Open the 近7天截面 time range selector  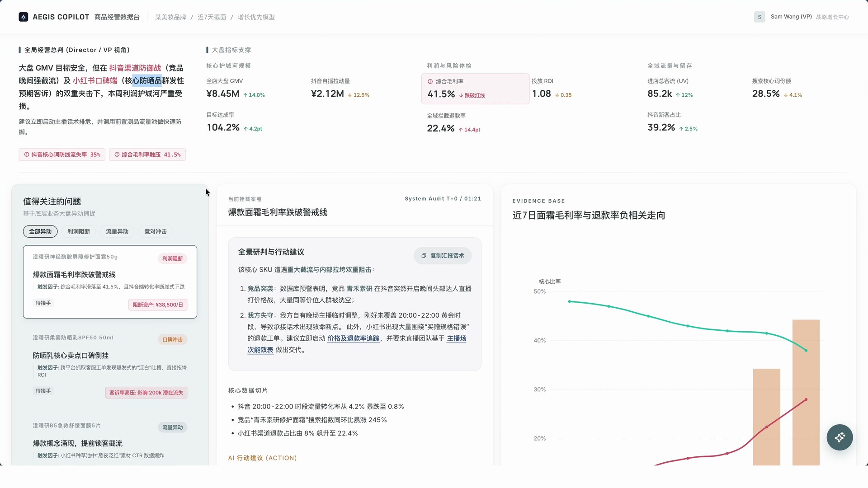(x=212, y=17)
